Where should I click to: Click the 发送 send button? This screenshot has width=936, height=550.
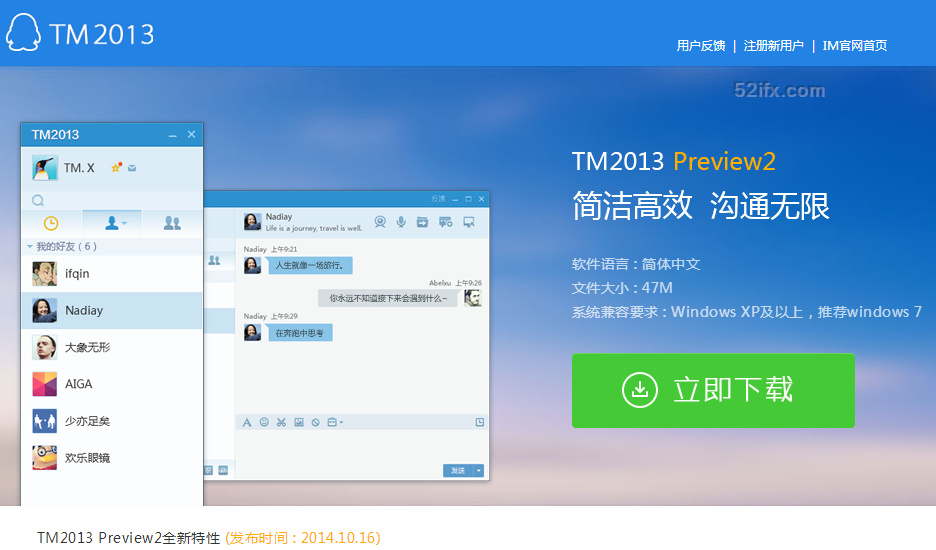point(458,471)
